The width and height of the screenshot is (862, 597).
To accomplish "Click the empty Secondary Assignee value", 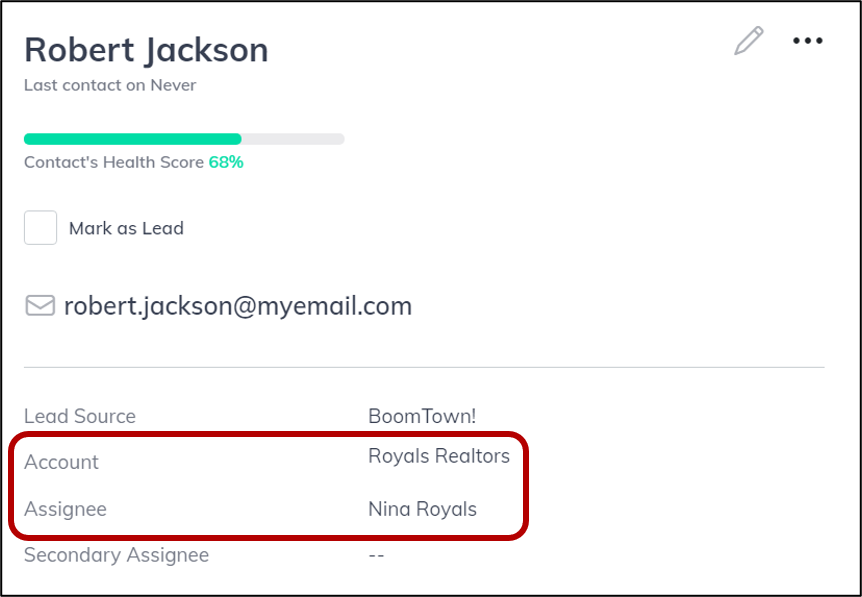I will click(376, 556).
